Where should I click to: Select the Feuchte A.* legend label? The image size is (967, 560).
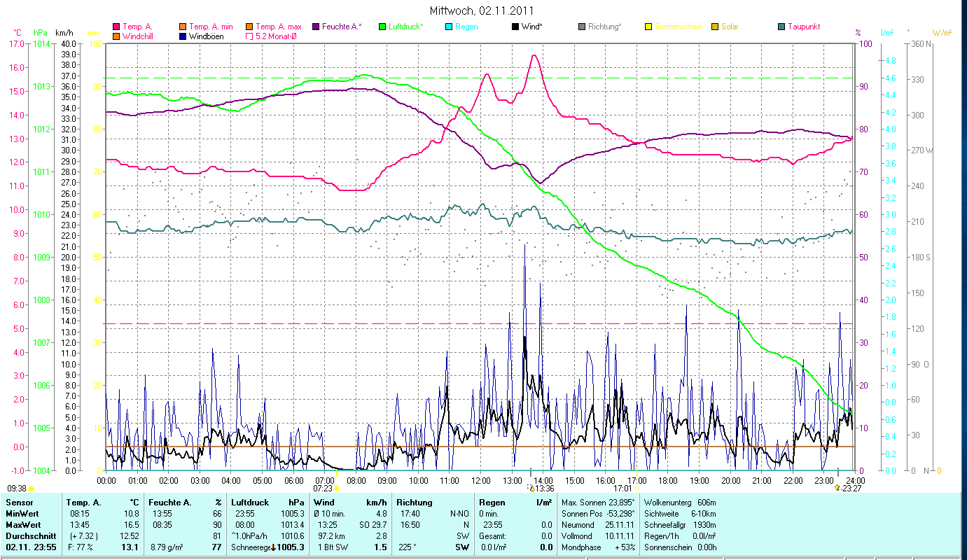(x=342, y=27)
